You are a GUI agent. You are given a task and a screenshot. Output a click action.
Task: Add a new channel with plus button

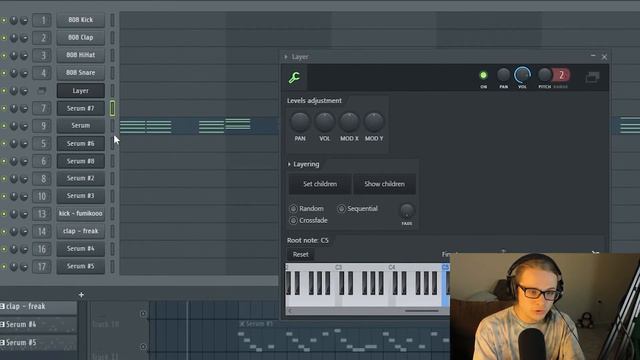81,294
